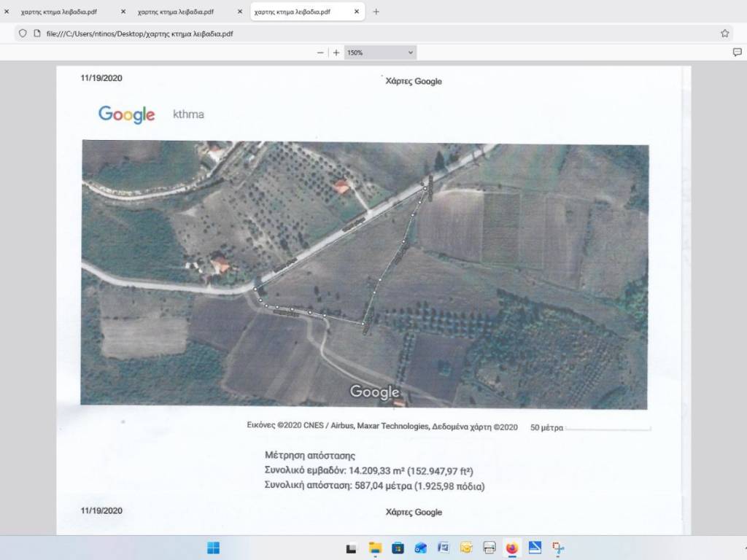Launch File Explorer from the taskbar

point(375,548)
